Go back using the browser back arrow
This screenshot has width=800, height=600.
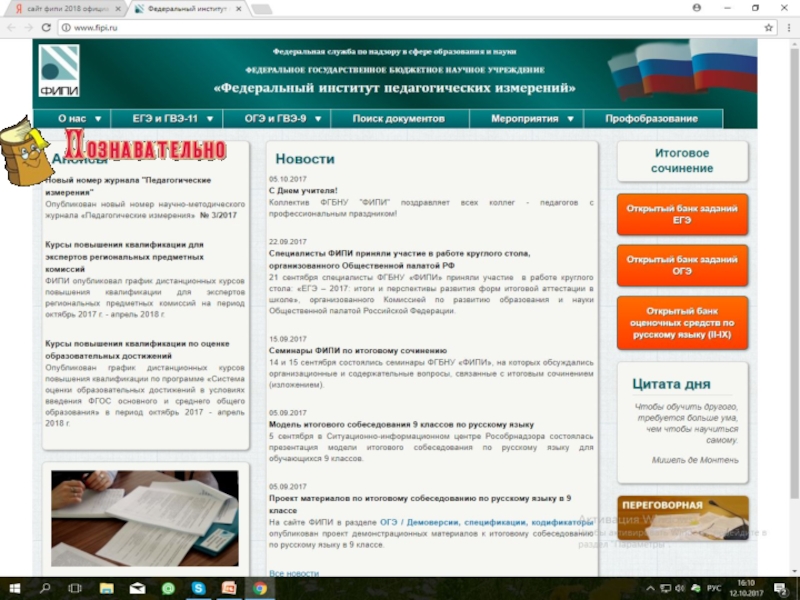11,27
